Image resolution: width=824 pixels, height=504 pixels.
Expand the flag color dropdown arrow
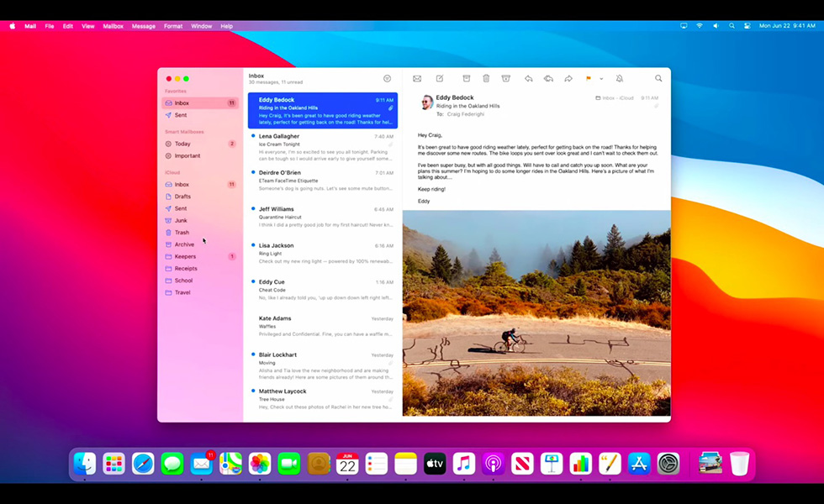click(x=601, y=78)
